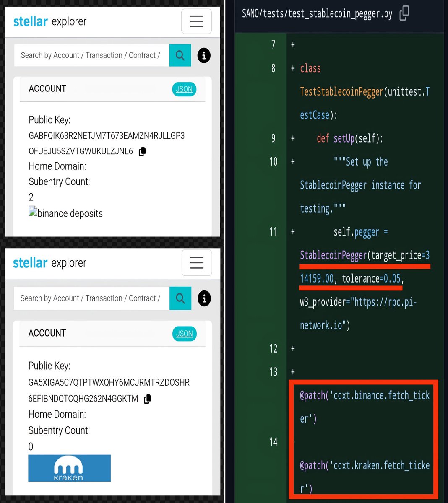Click the file path SANO/tests/test_stablecoin_pegger.py

click(x=317, y=14)
